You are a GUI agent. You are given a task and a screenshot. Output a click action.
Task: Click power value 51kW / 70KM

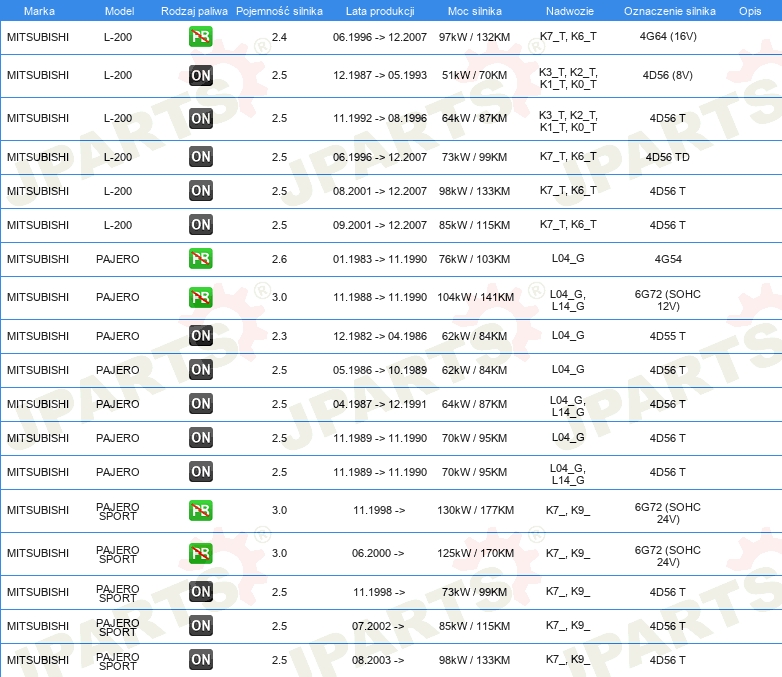pyautogui.click(x=474, y=75)
